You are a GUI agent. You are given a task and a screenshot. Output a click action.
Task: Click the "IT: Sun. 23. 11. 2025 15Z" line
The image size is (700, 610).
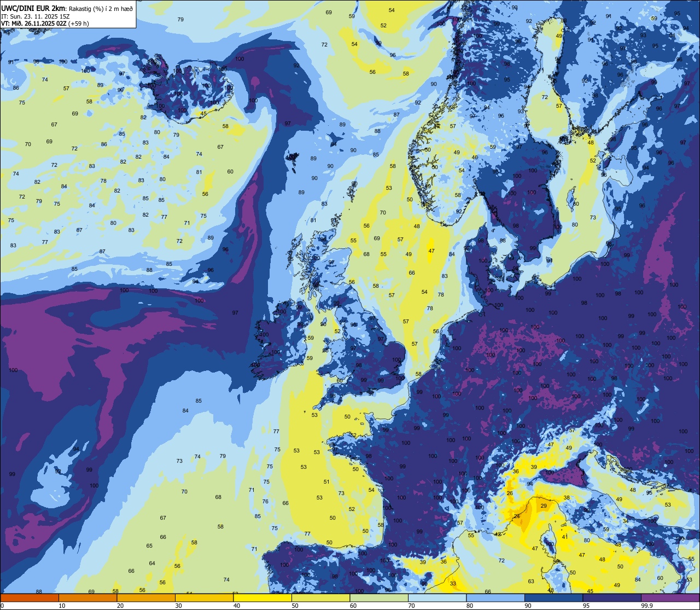pyautogui.click(x=36, y=16)
